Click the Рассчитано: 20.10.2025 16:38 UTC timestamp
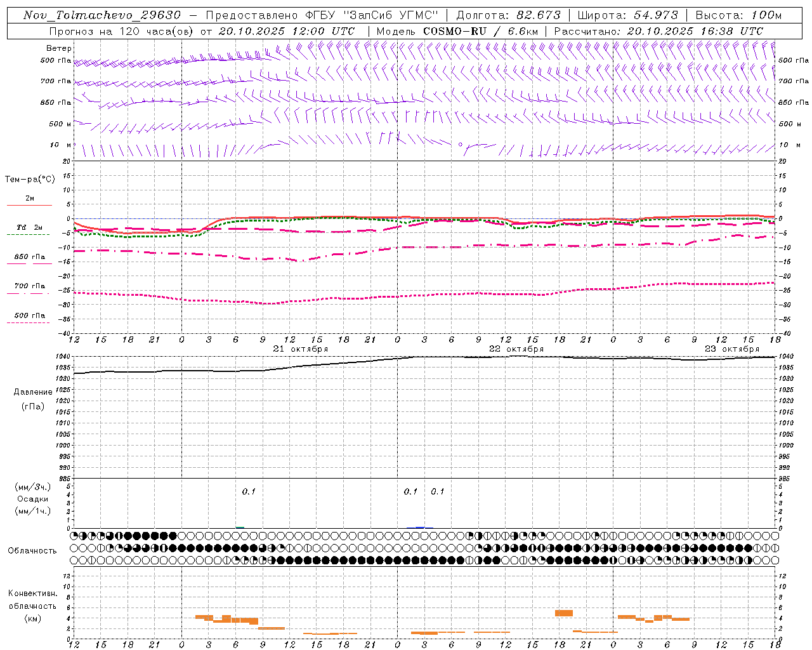The image size is (812, 650). click(x=658, y=31)
